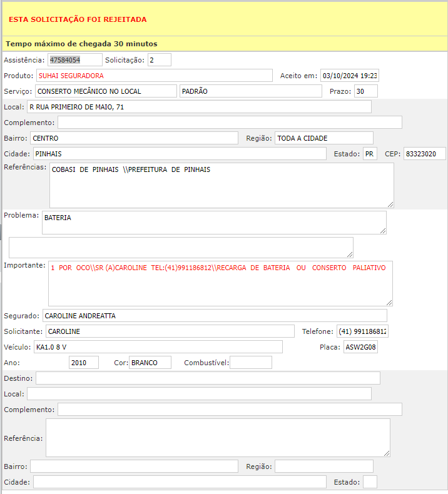Click the address field with RUA PRIMEIRO DE MAIO

pyautogui.click(x=199, y=107)
